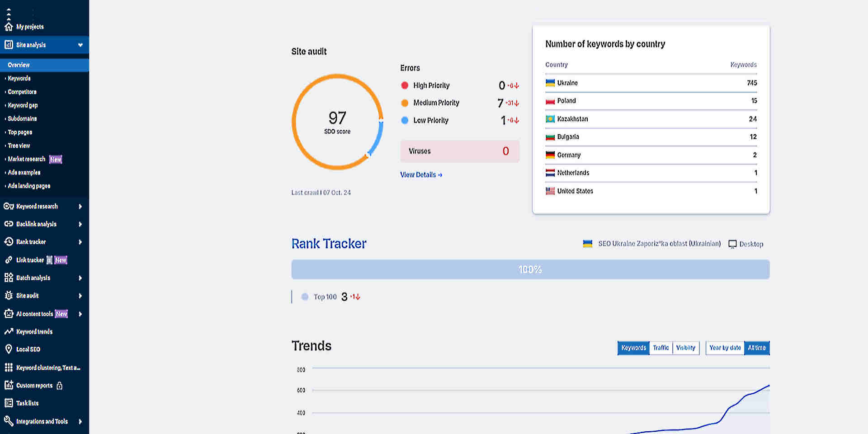Click the Ukraine flag in Rank Tracker
The image size is (868, 434).
[x=587, y=244]
